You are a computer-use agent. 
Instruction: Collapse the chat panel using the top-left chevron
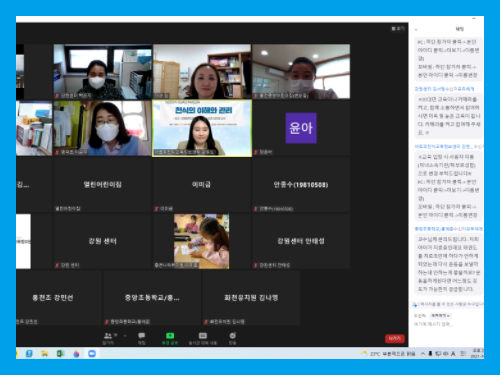pyautogui.click(x=416, y=30)
